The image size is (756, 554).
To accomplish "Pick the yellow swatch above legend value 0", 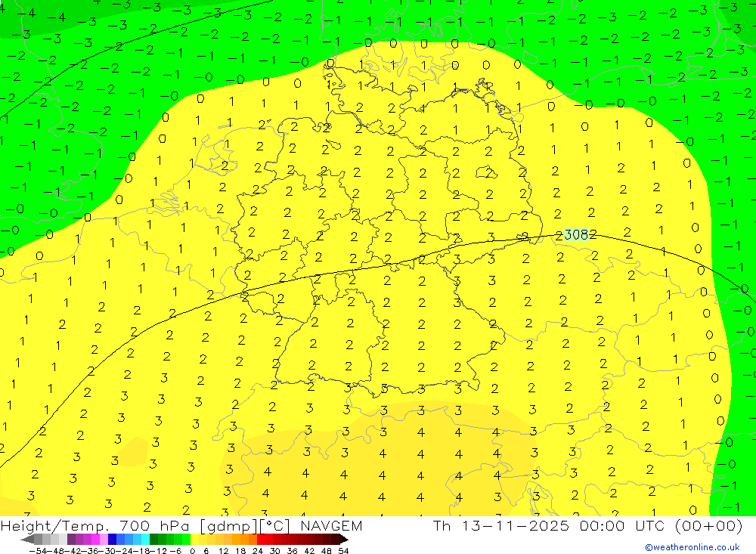I will [194, 539].
